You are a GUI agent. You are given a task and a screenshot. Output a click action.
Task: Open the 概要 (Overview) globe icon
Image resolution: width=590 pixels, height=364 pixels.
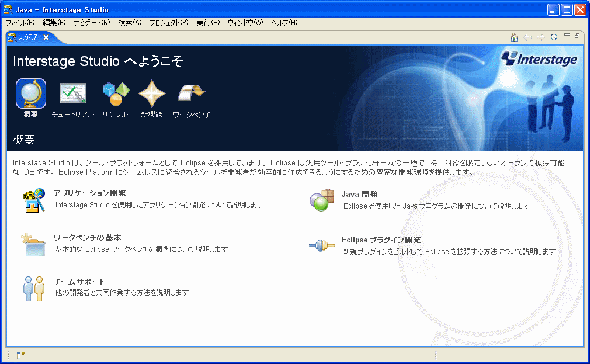point(31,93)
